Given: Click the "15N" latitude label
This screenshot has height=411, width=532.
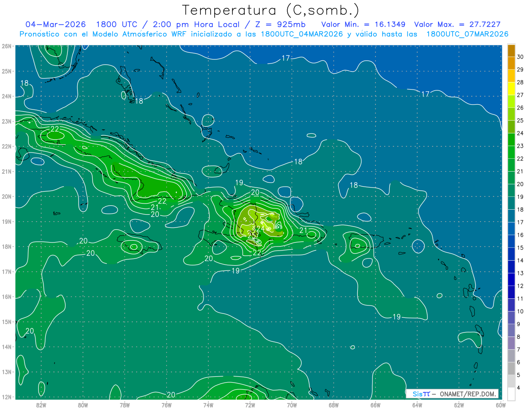Looking at the screenshot, I should click(6, 321).
